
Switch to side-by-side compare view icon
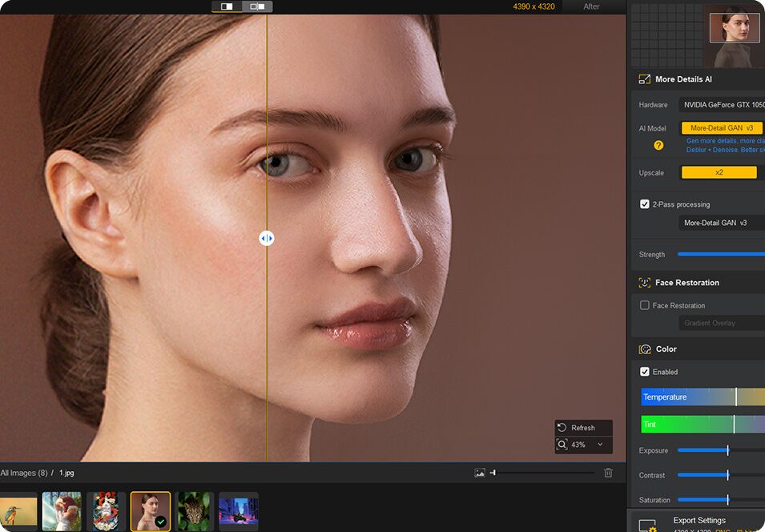pos(257,6)
